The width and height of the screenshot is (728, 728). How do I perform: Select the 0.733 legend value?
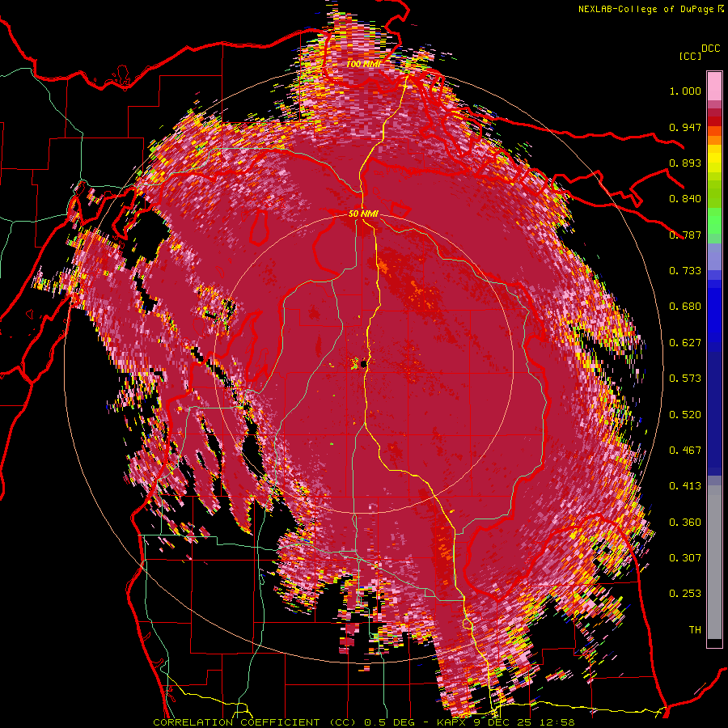[x=685, y=271]
